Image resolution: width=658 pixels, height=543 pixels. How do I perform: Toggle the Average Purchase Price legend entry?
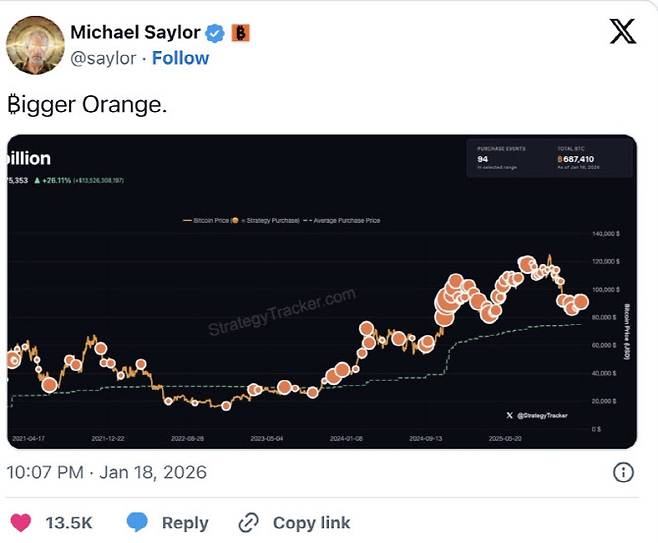pos(344,220)
